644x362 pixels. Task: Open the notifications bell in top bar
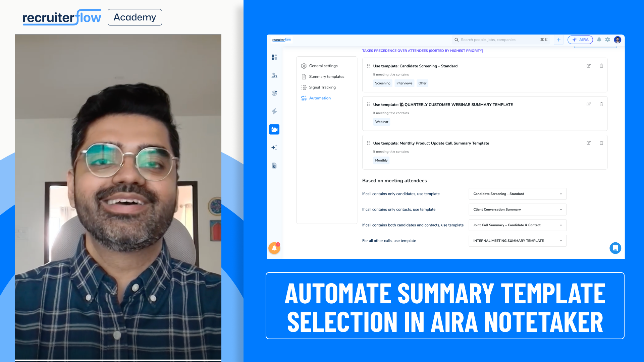599,40
